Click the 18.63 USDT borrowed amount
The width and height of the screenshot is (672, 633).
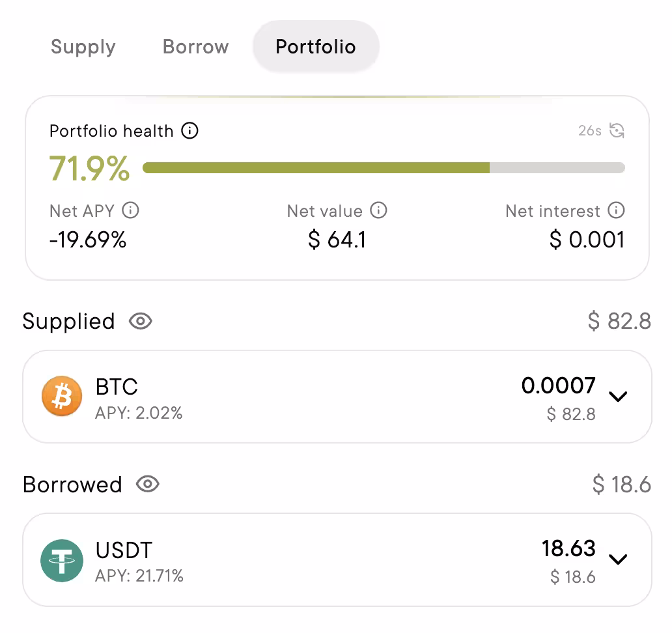[568, 548]
